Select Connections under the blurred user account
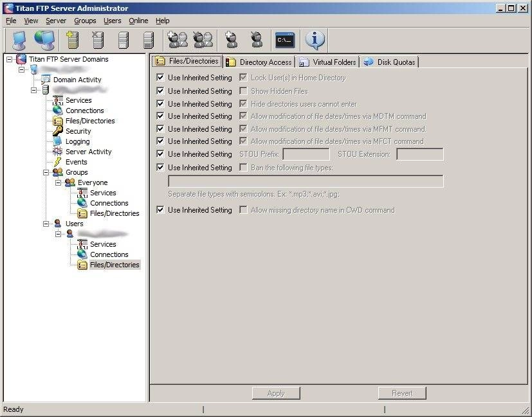 coord(109,254)
